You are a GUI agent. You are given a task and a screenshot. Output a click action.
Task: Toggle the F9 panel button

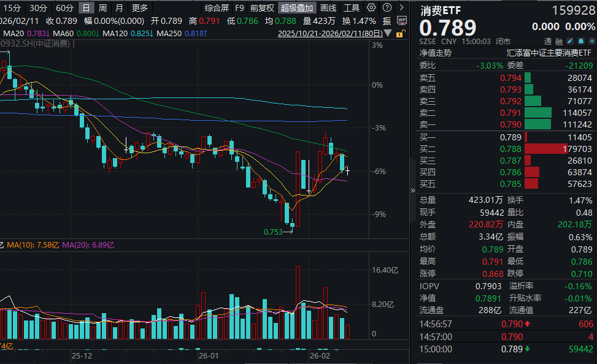click(239, 8)
